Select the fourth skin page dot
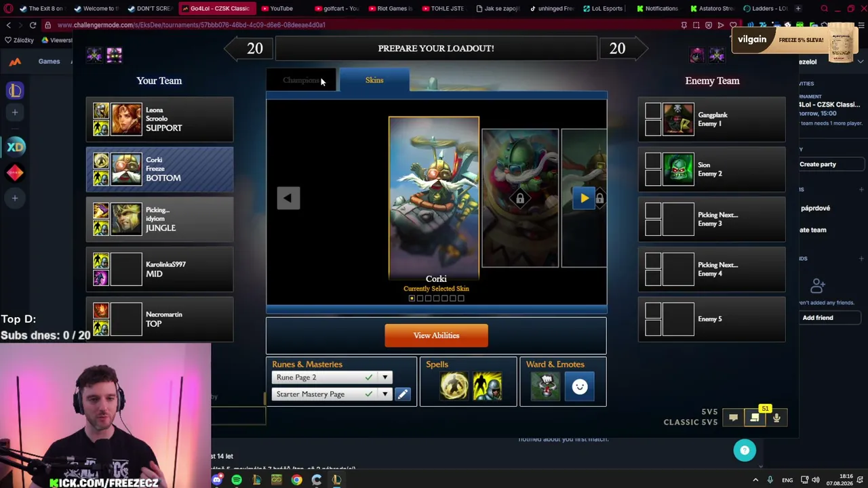 coord(436,298)
